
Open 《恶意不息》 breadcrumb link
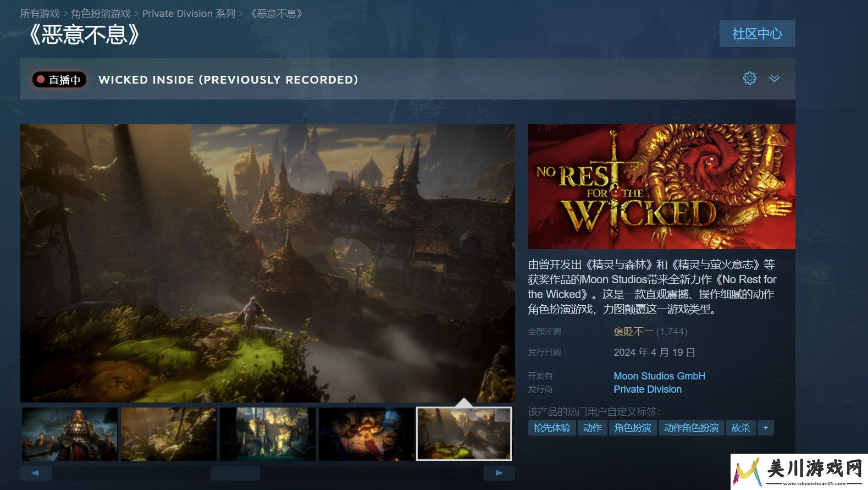click(x=277, y=13)
